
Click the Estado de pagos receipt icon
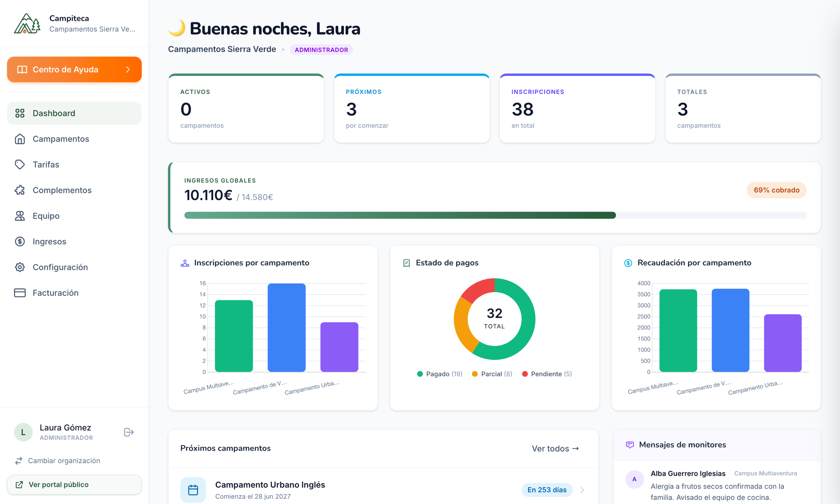407,263
